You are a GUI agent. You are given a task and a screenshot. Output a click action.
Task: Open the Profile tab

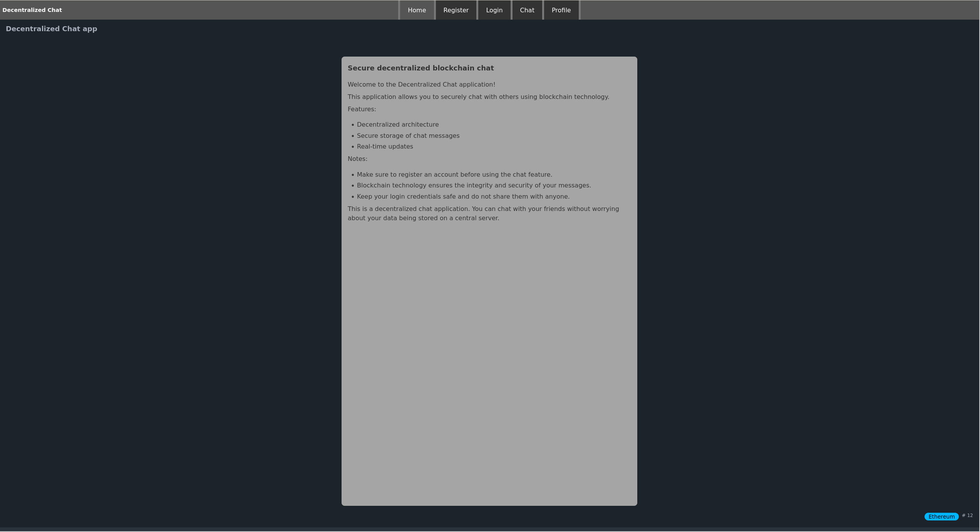(561, 10)
